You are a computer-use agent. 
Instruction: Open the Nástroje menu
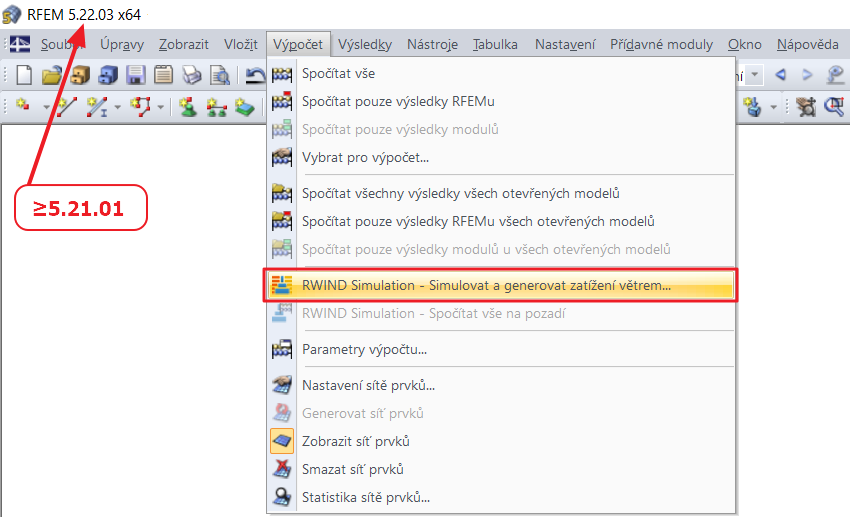pos(432,44)
